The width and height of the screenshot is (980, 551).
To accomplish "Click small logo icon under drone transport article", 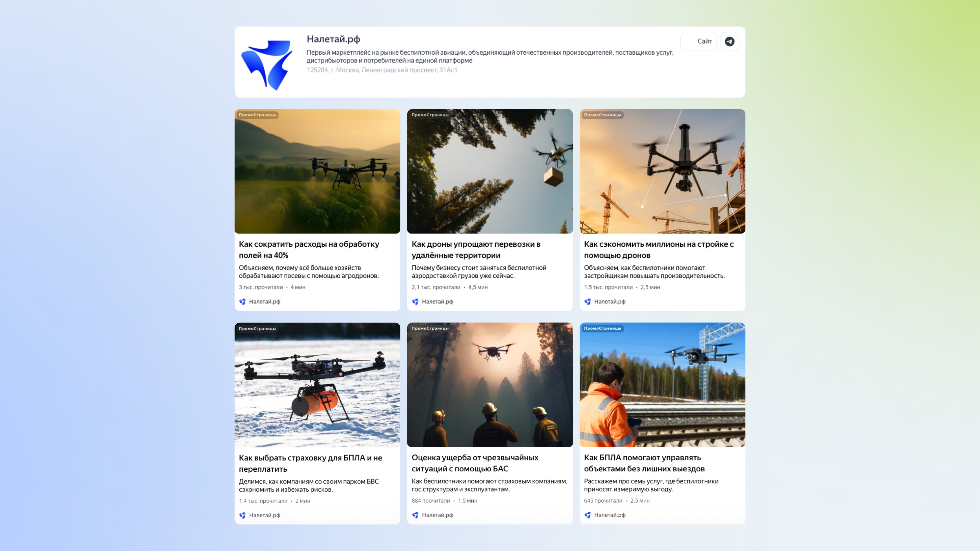I will click(415, 302).
